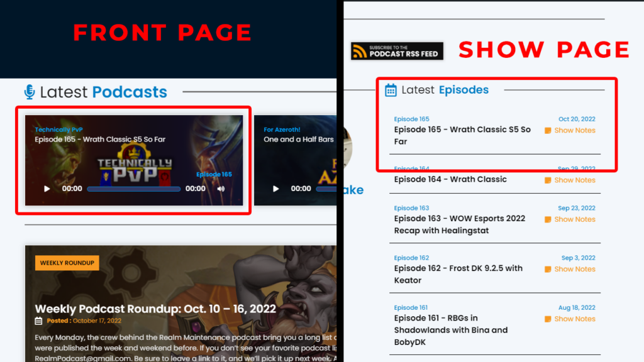The width and height of the screenshot is (644, 362).
Task: Click the small Episode 165 label in the list
Action: point(411,119)
